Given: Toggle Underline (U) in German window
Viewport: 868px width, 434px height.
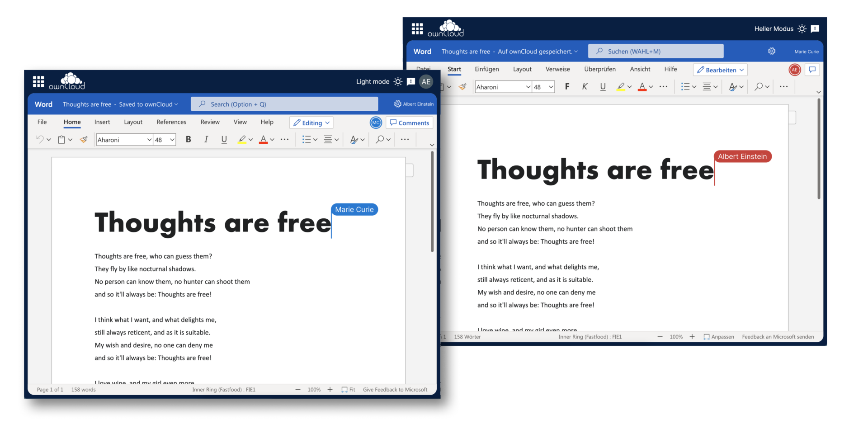Looking at the screenshot, I should coord(603,86).
